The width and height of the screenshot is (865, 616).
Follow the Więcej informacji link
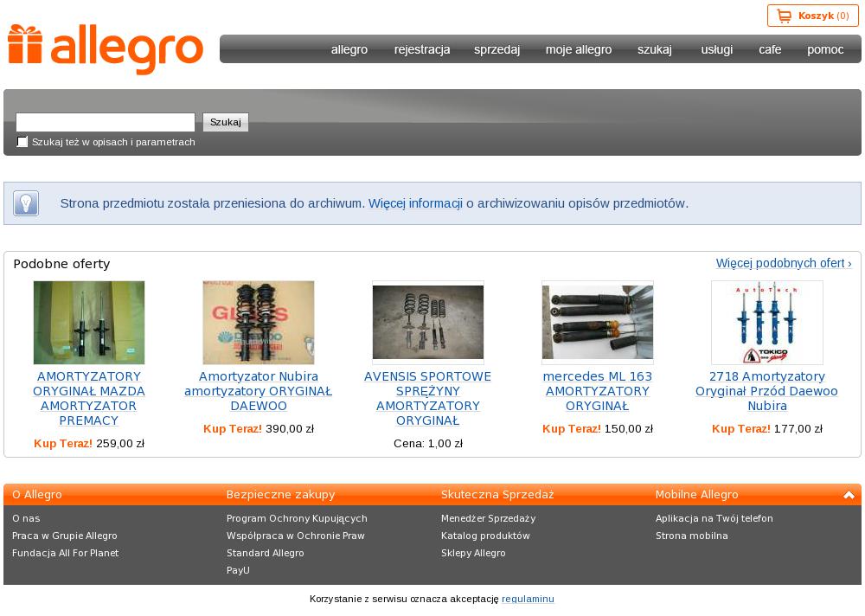415,203
